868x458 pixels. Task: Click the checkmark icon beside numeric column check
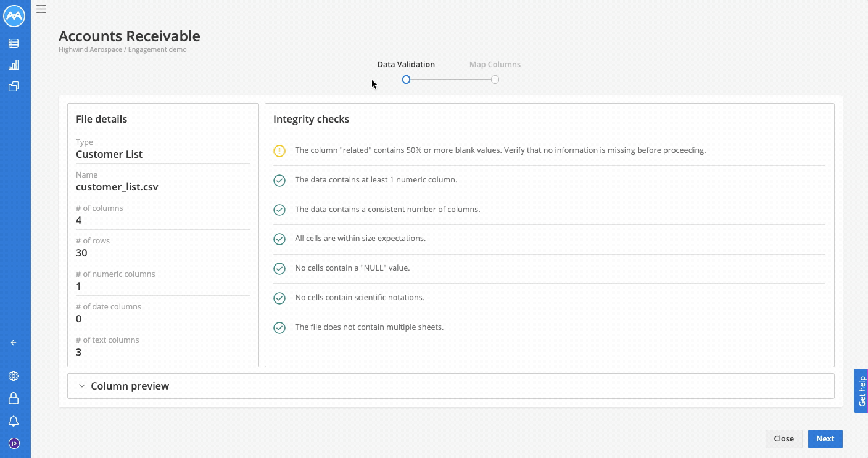tap(279, 180)
